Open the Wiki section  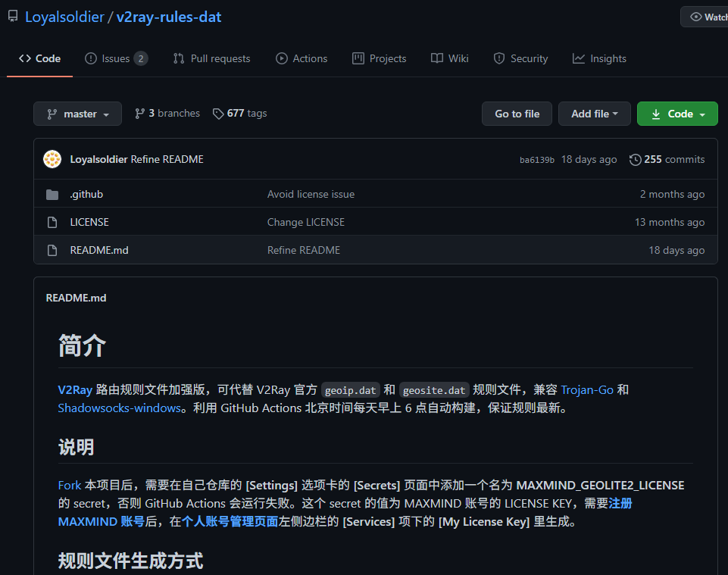[x=449, y=58]
